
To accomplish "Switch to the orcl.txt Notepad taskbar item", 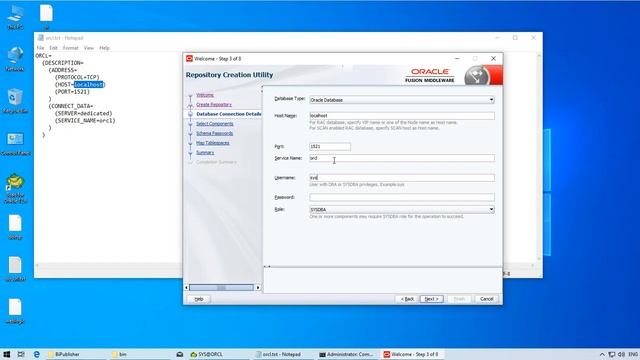I will pos(284,354).
